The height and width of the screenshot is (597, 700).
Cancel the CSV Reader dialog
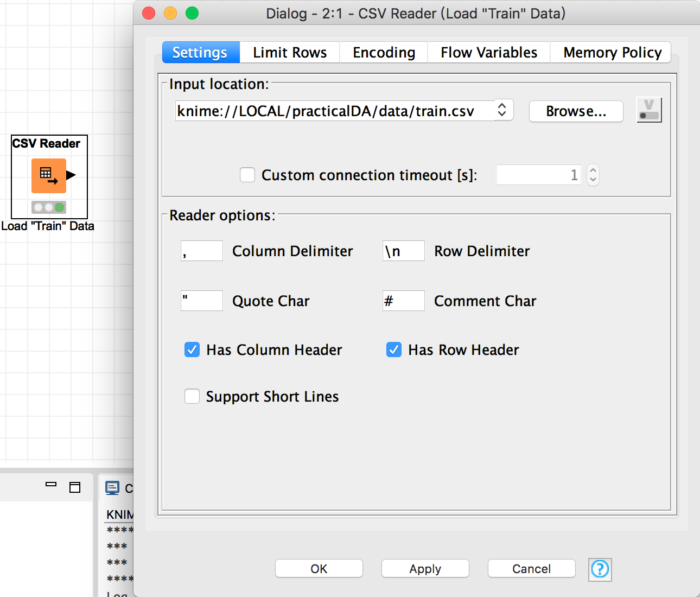coord(532,569)
